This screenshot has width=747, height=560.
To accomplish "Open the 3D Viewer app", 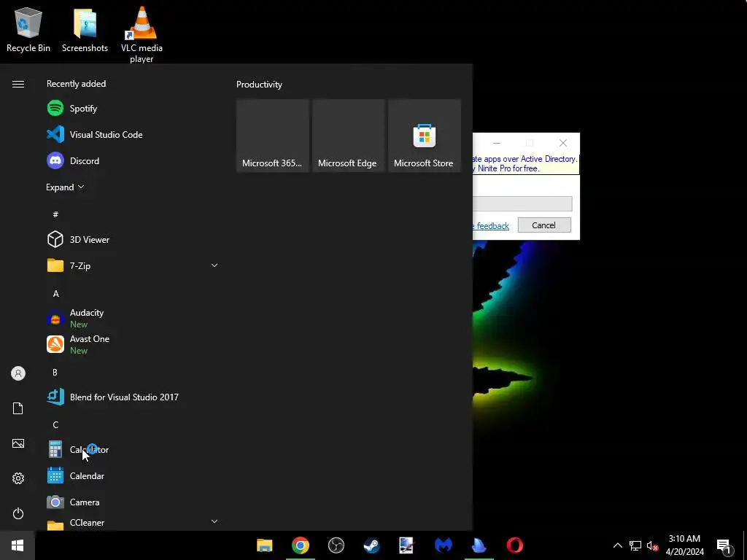I will pyautogui.click(x=132, y=239).
